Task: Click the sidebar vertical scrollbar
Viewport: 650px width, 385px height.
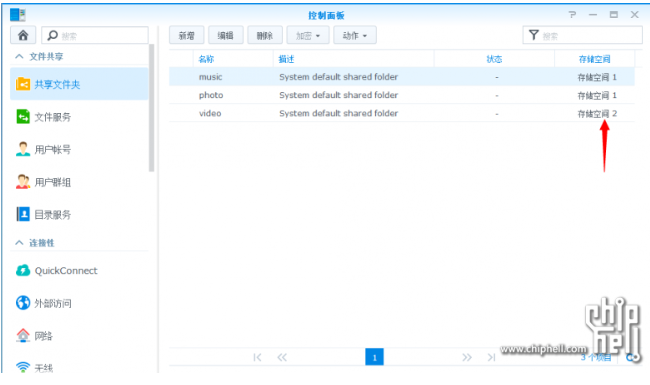Action: point(151,108)
